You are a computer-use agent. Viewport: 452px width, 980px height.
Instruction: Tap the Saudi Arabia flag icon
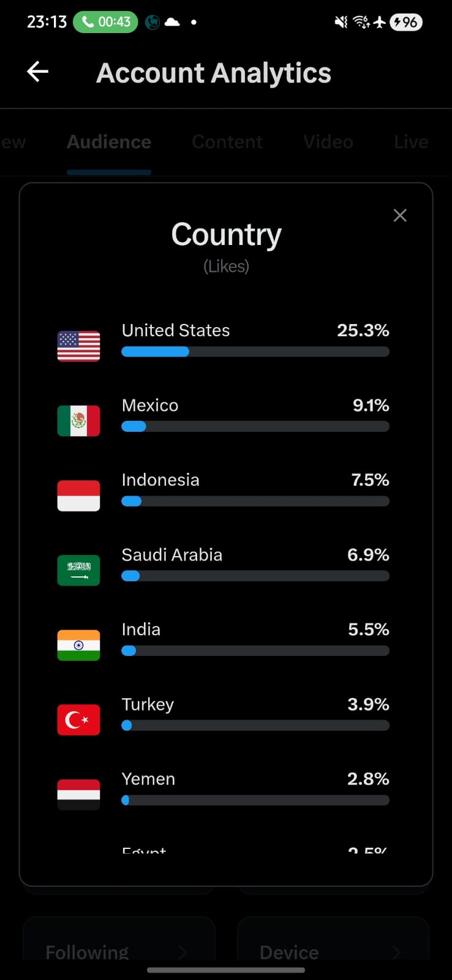click(78, 570)
